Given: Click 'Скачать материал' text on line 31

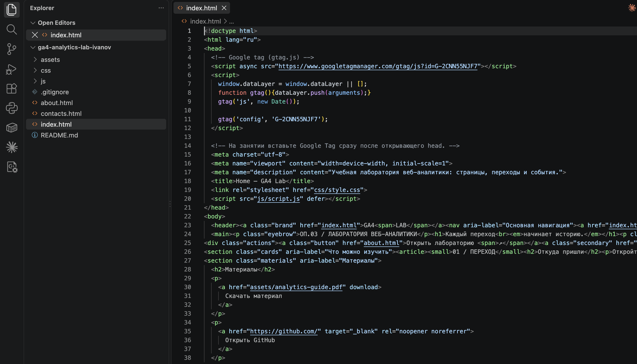Looking at the screenshot, I should (x=254, y=296).
